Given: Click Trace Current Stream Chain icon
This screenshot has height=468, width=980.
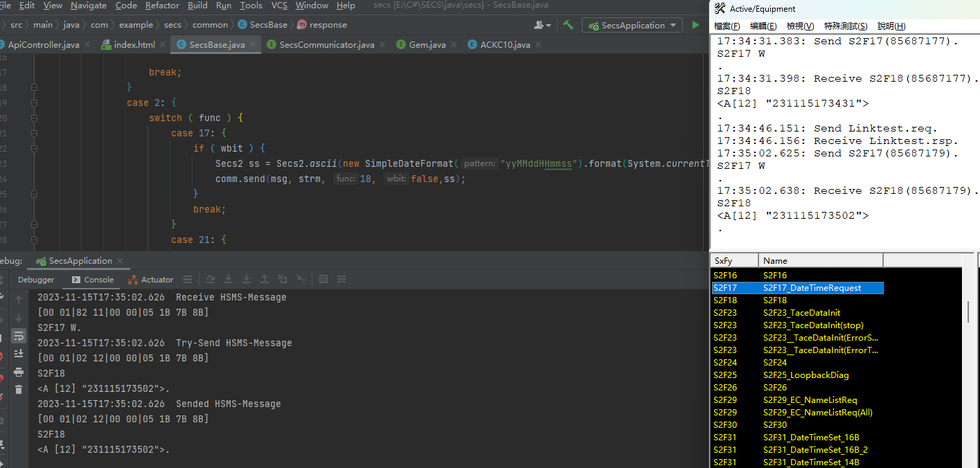Looking at the screenshot, I should (x=341, y=280).
